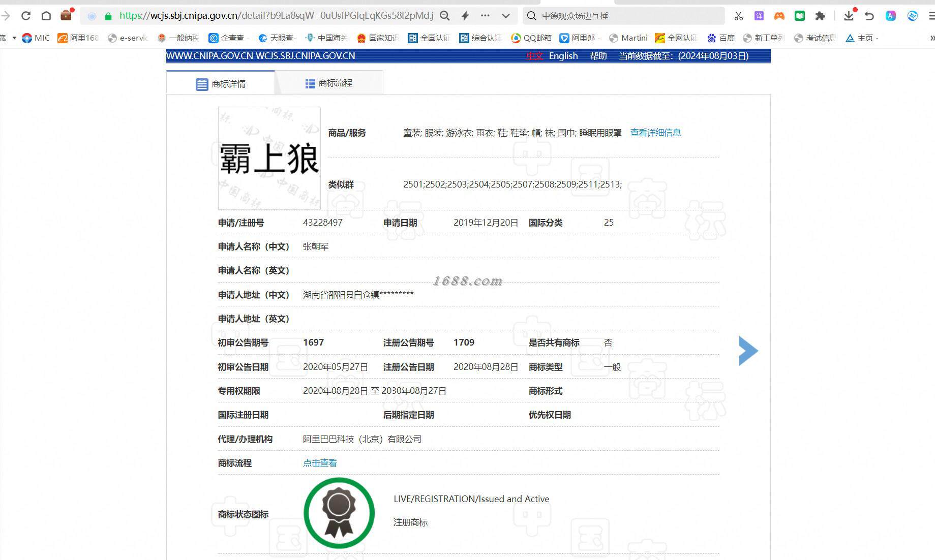Switch site language to English

click(x=563, y=56)
